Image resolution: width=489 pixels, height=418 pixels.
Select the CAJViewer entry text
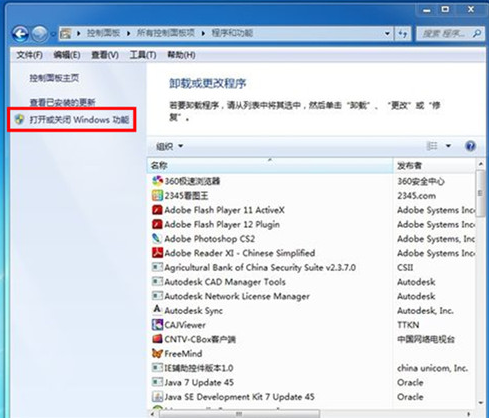tap(185, 325)
